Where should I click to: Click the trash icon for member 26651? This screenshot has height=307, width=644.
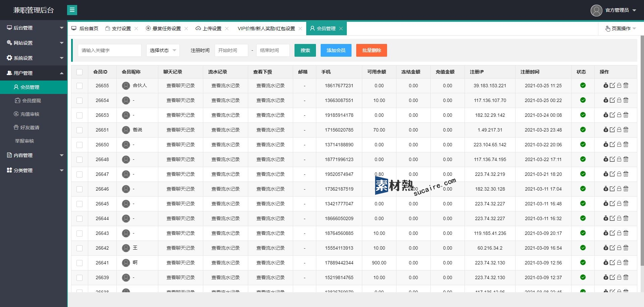pyautogui.click(x=626, y=130)
